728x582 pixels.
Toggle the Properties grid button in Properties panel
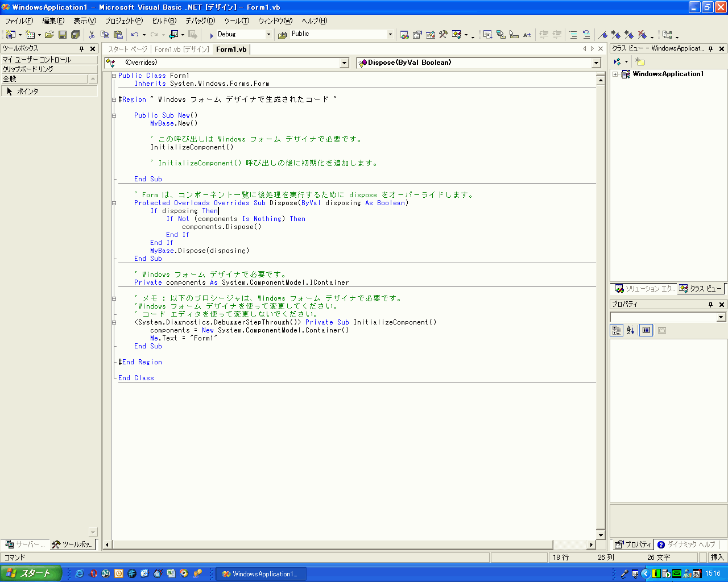pyautogui.click(x=646, y=330)
